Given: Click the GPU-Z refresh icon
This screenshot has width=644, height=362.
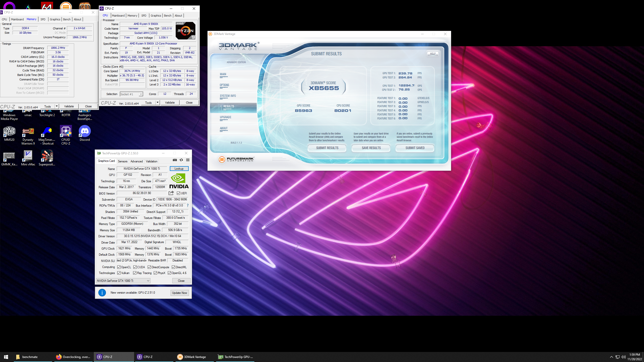Looking at the screenshot, I should click(181, 160).
